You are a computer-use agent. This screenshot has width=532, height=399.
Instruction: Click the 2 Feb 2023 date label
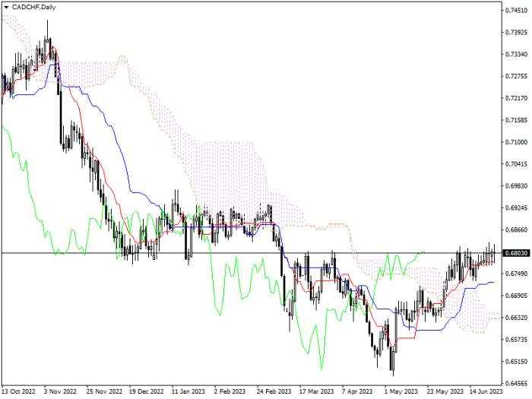(x=230, y=391)
